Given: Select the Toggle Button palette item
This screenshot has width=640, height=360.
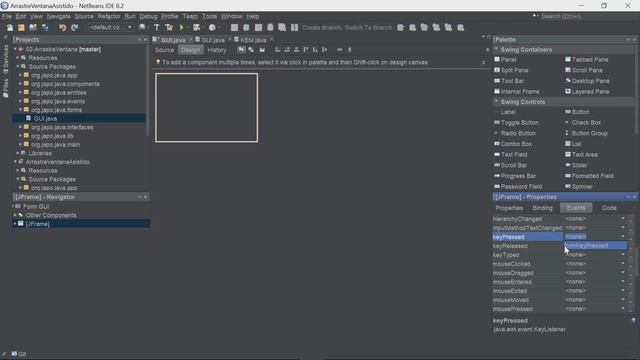Looking at the screenshot, I should tap(516, 122).
